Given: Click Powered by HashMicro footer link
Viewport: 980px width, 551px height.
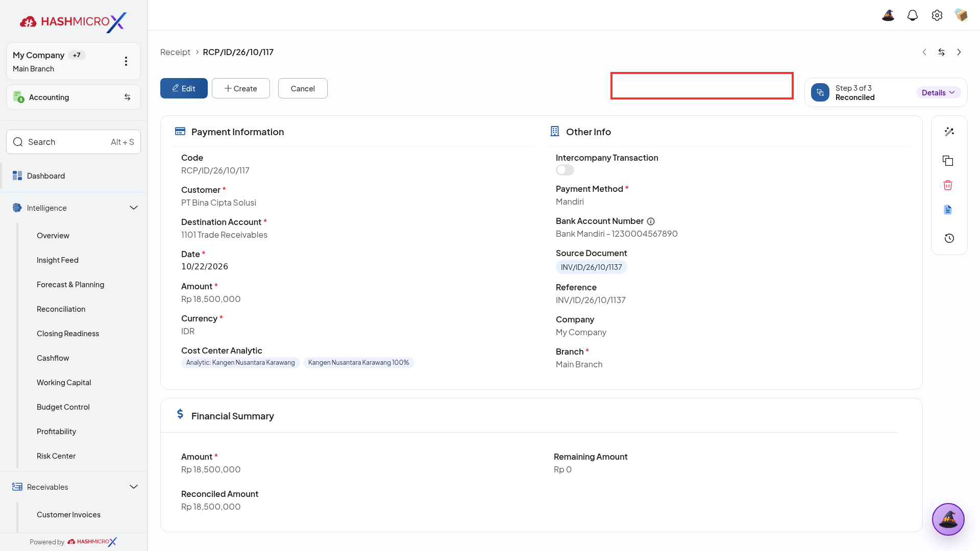Looking at the screenshot, I should click(73, 542).
